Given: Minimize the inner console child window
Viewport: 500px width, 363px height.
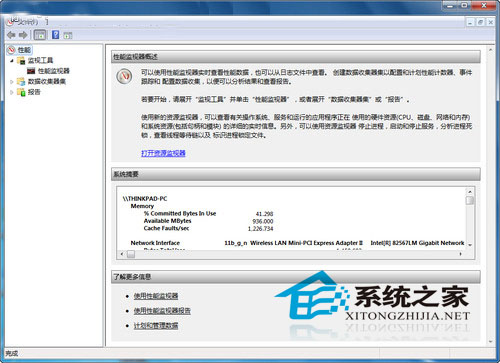Looking at the screenshot, I should pyautogui.click(x=470, y=22).
